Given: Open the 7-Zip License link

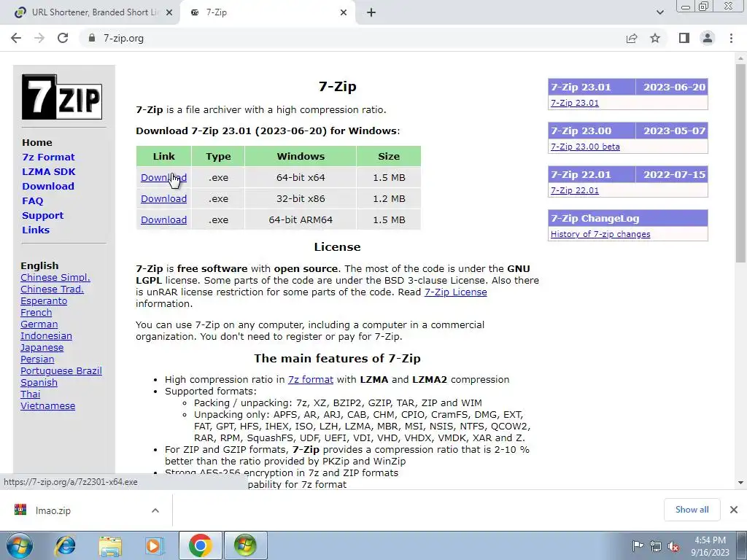Looking at the screenshot, I should pyautogui.click(x=455, y=292).
